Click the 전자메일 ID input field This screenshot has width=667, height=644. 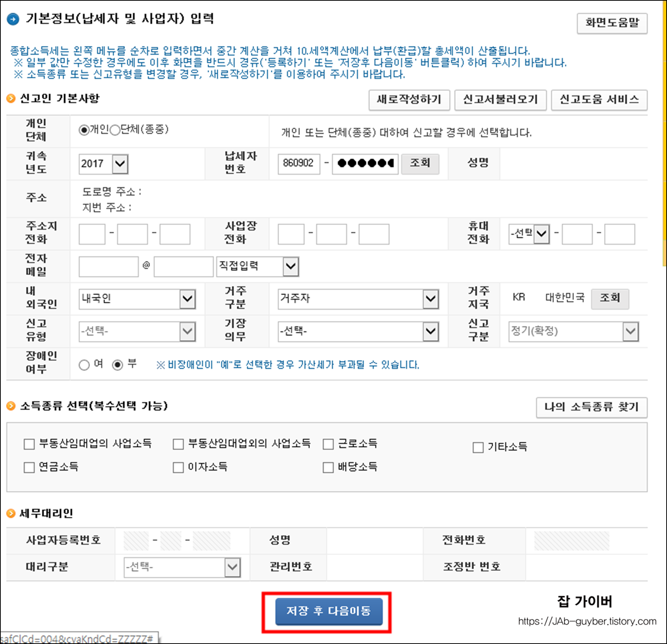coord(109,267)
